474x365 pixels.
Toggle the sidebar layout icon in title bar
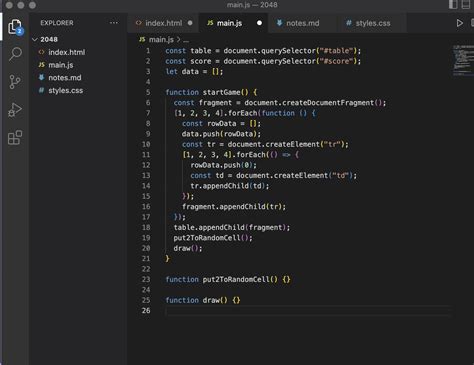pos(453,5)
